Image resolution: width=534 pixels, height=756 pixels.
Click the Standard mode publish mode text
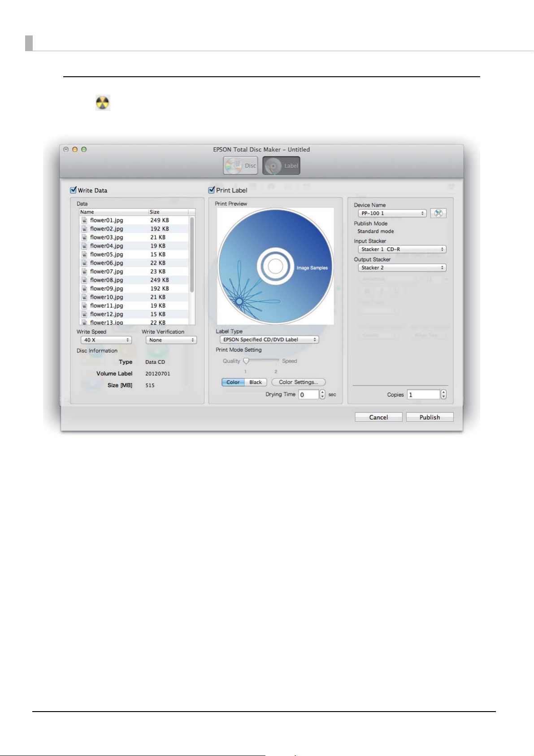[376, 232]
